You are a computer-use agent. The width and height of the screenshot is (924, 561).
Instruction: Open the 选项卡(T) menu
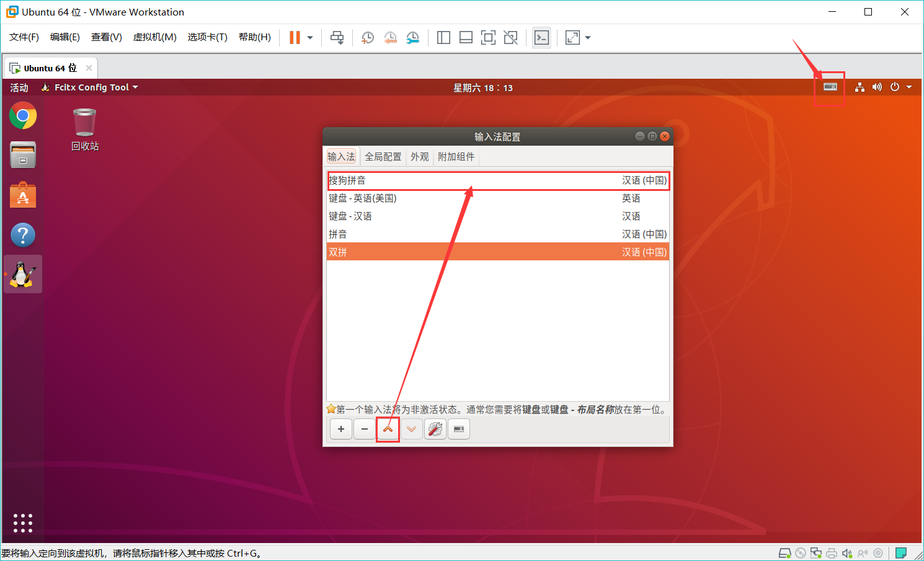coord(208,37)
